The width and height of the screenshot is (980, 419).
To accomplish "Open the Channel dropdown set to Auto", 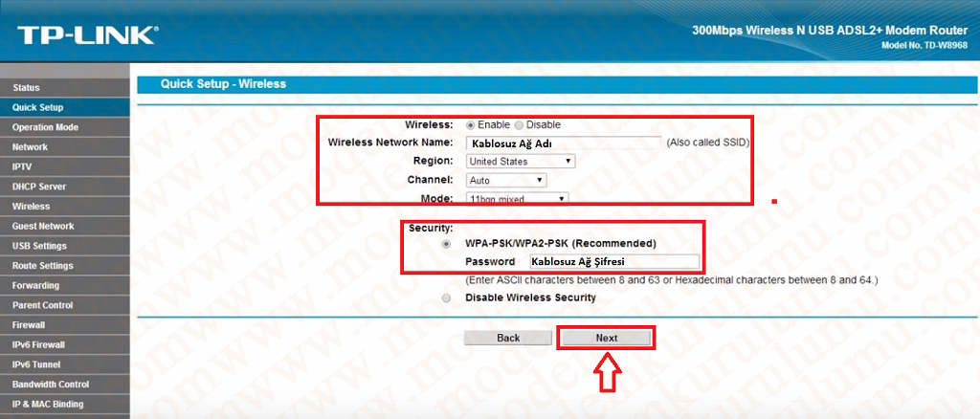I will point(505,180).
